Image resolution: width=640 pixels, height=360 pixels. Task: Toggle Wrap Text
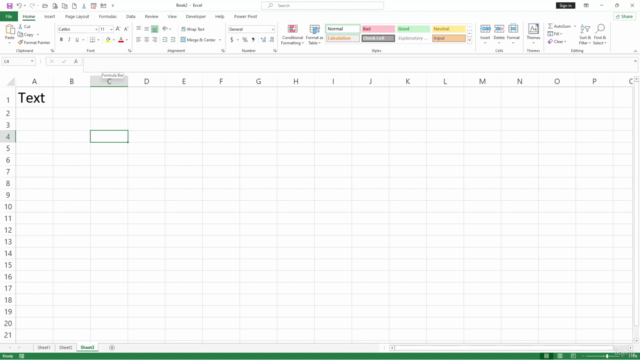pos(193,29)
